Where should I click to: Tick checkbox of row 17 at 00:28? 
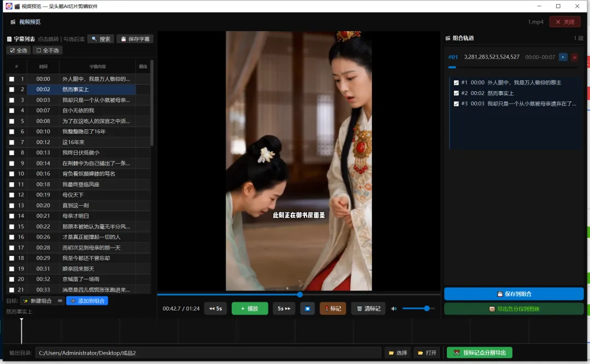(x=11, y=248)
